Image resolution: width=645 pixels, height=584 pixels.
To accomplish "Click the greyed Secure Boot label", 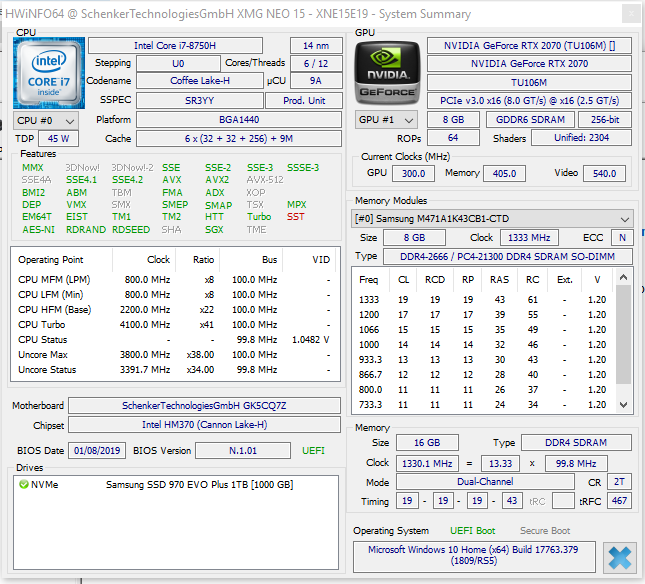I will [545, 531].
